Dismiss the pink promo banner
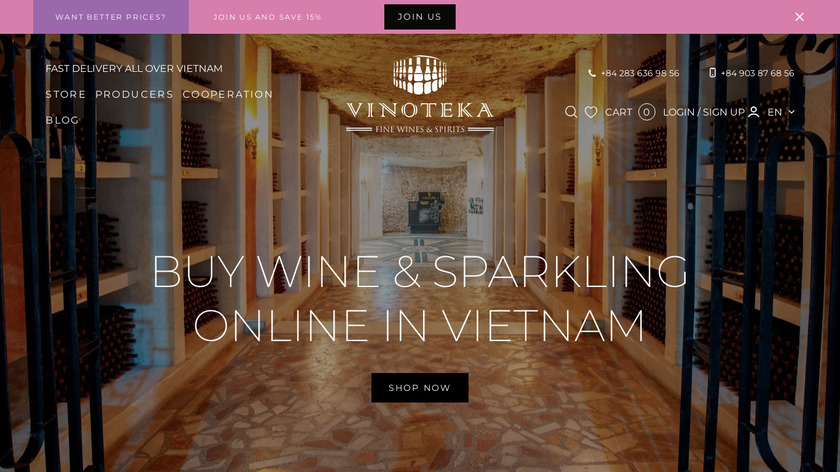Viewport: 840px width, 472px height. click(x=799, y=17)
